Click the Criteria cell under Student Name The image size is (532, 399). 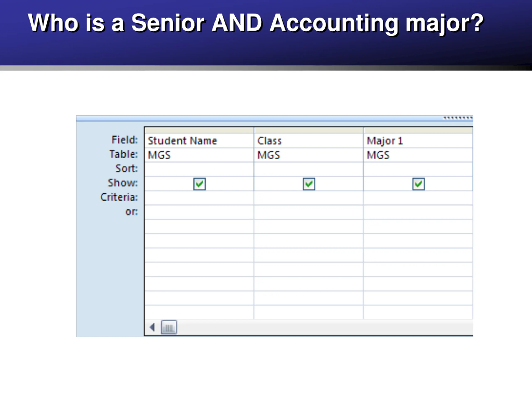point(199,198)
